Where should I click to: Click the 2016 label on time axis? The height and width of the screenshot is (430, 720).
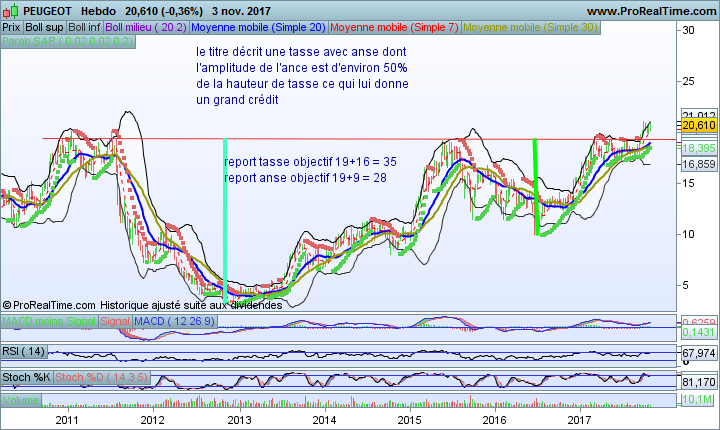coord(495,420)
